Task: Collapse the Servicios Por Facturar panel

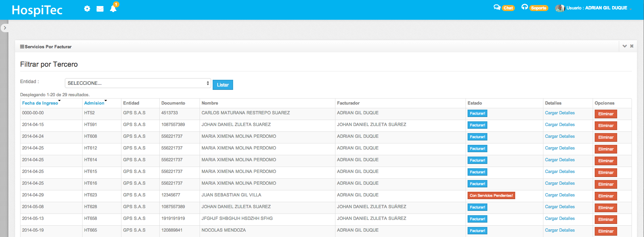Action: (625, 46)
